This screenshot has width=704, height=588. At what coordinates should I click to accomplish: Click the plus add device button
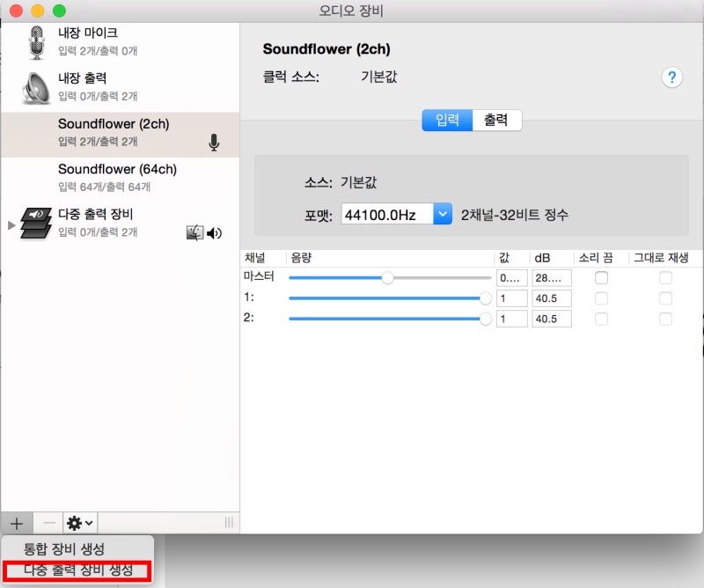pyautogui.click(x=17, y=523)
